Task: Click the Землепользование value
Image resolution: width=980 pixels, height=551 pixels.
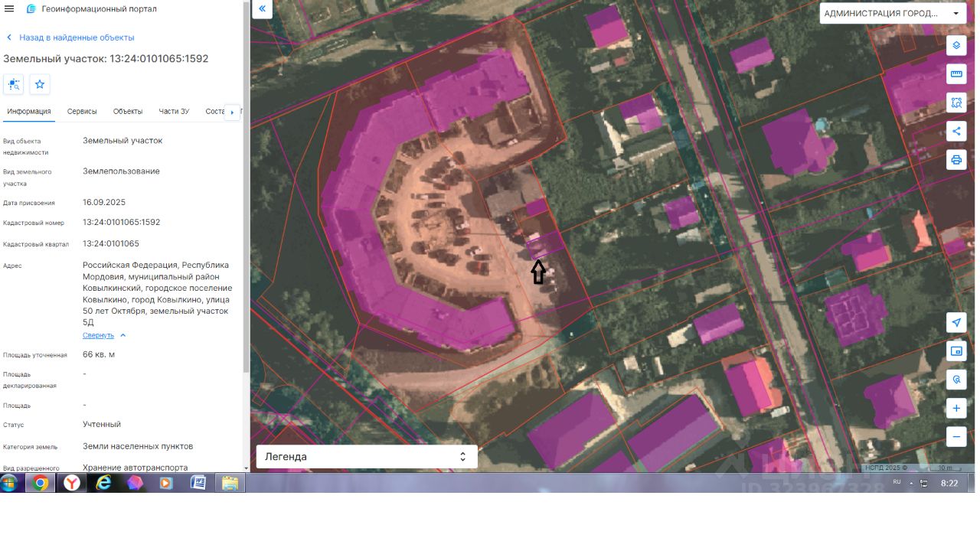Action: 122,171
